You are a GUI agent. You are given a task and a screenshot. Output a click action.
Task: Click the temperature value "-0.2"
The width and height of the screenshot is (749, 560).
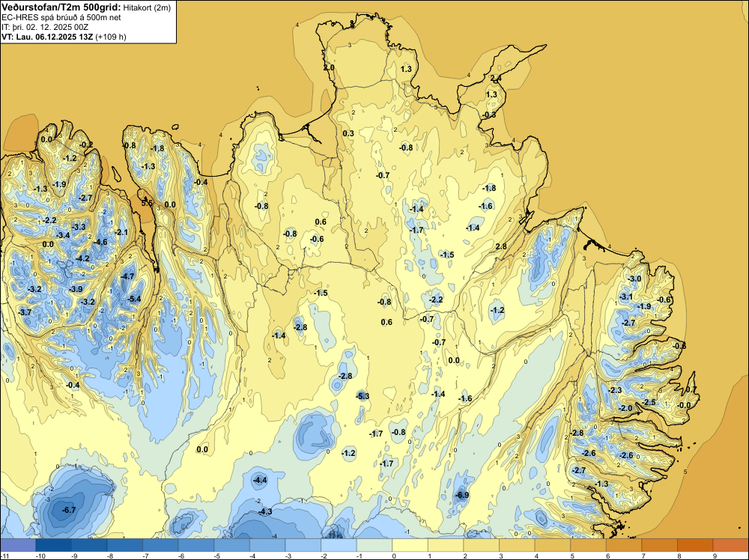[86, 144]
